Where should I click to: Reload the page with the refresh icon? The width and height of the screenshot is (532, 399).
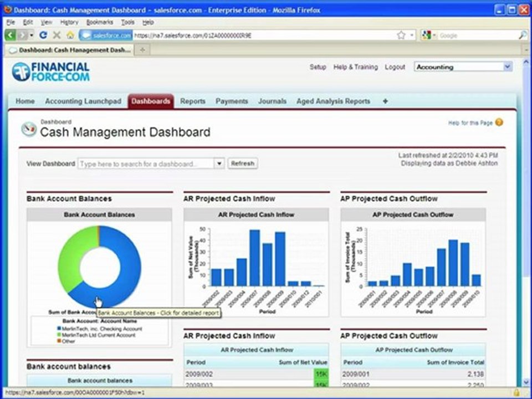click(43, 35)
